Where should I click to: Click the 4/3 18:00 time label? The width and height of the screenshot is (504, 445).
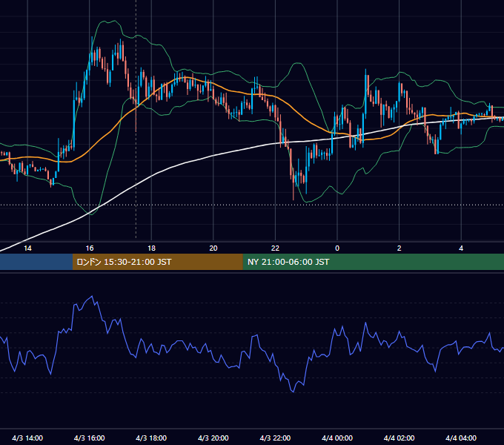click(x=151, y=438)
